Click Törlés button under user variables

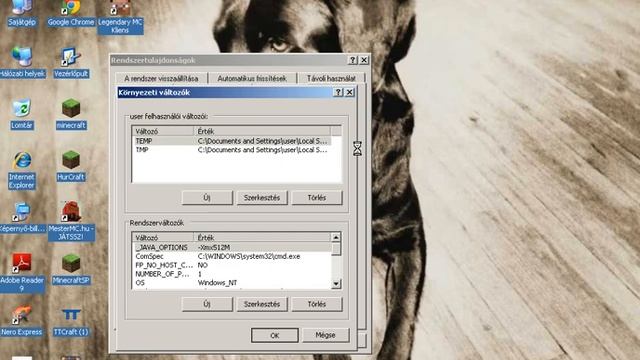coord(317,198)
